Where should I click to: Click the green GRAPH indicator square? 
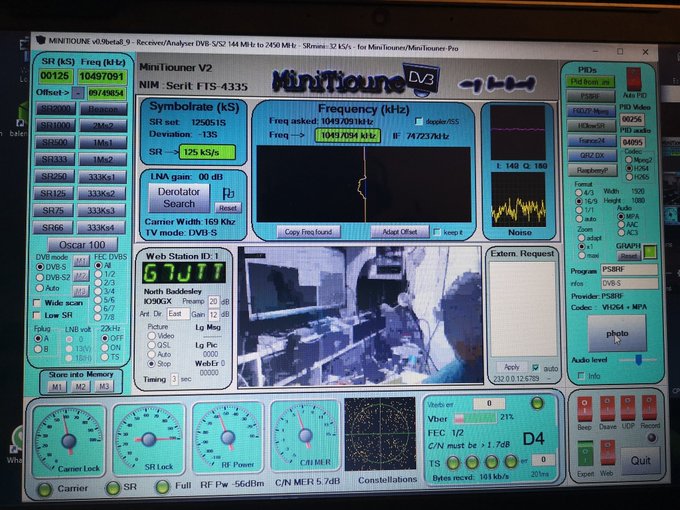(x=650, y=252)
